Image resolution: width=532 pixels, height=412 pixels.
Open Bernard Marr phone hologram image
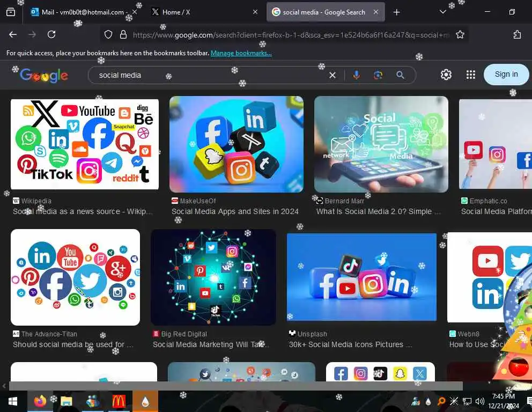pos(381,144)
